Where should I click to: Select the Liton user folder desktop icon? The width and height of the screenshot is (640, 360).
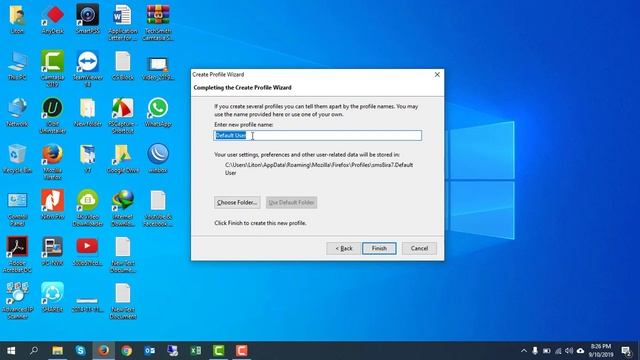point(17,19)
